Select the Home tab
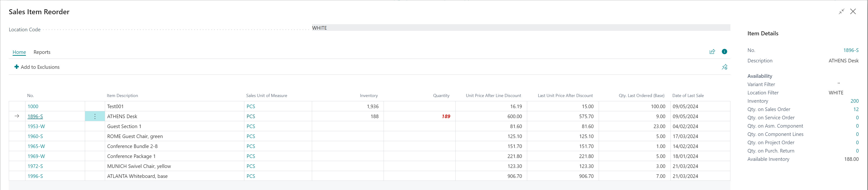The height and width of the screenshot is (190, 868). tap(19, 52)
